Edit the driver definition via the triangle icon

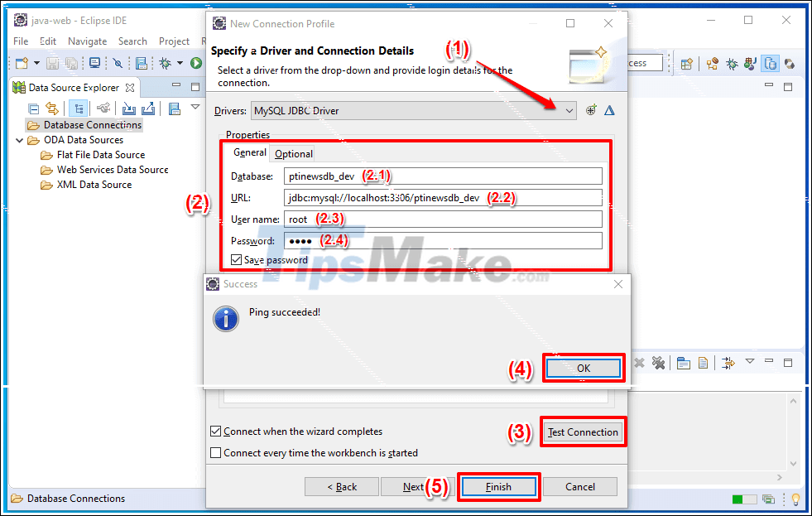click(609, 109)
